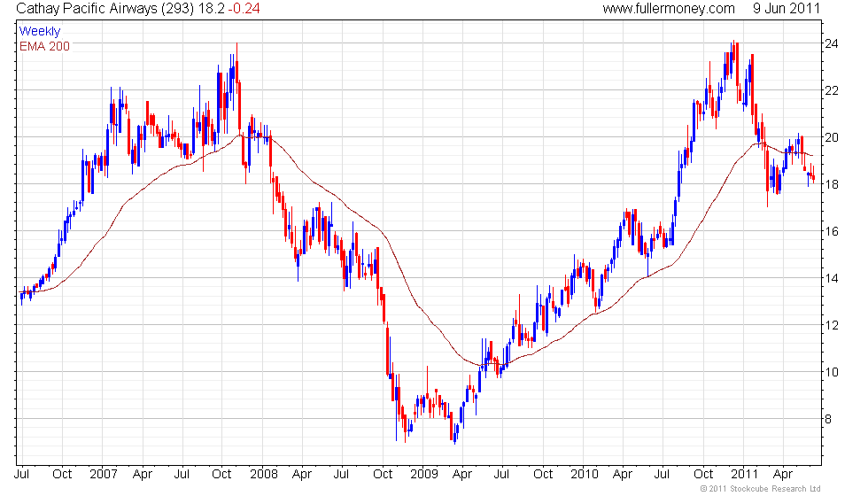This screenshot has height=496, width=868.
Task: Click the date '9 Jun 2011'
Action: (x=787, y=8)
